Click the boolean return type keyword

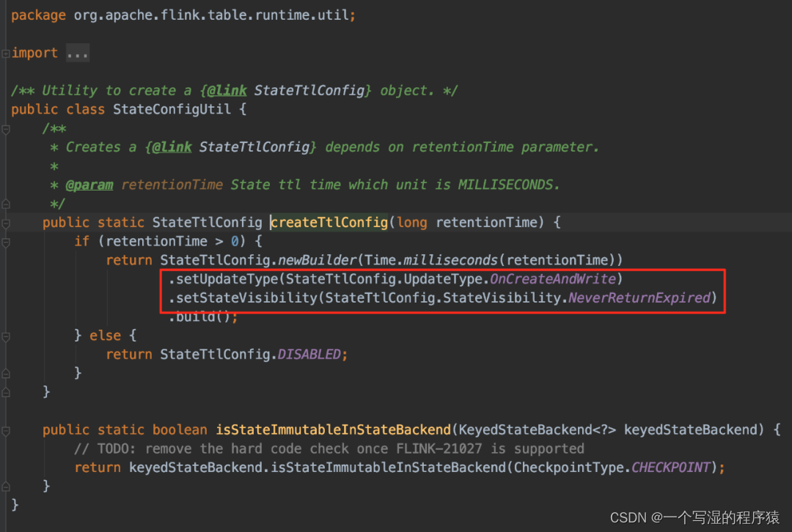pyautogui.click(x=180, y=430)
